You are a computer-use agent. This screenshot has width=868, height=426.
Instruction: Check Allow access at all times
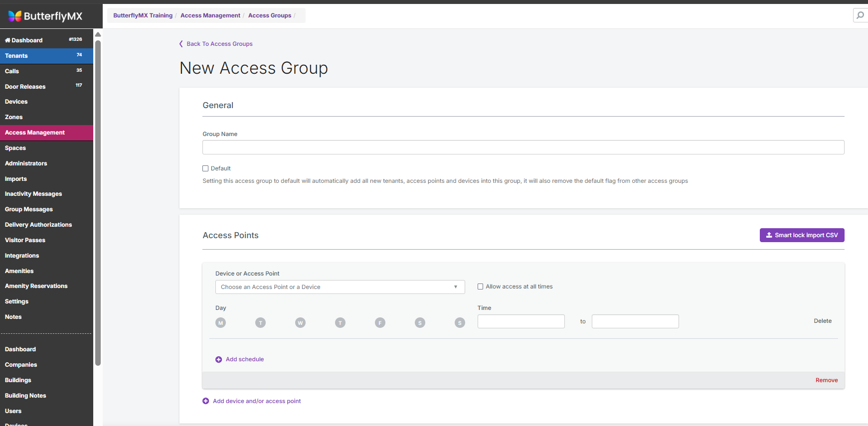pyautogui.click(x=481, y=286)
